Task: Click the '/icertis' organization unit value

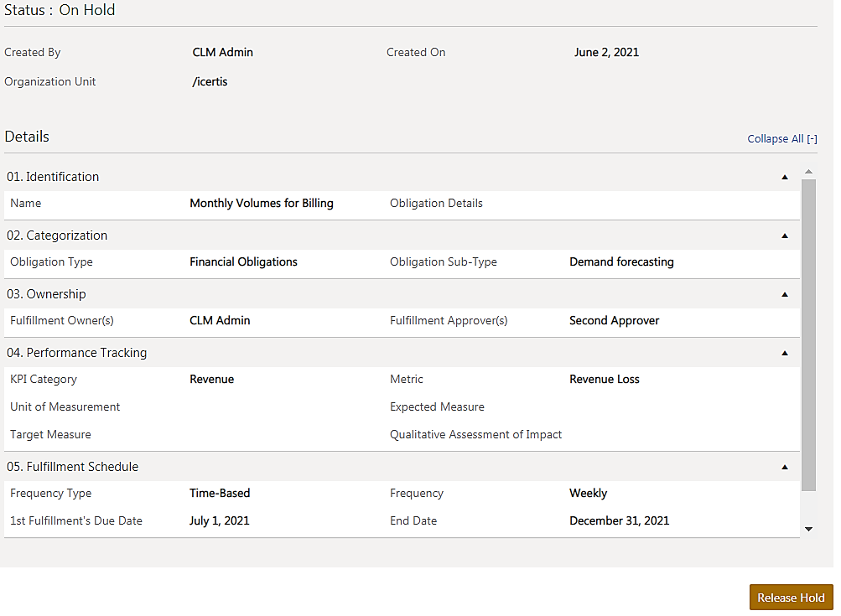Action: pyautogui.click(x=210, y=81)
